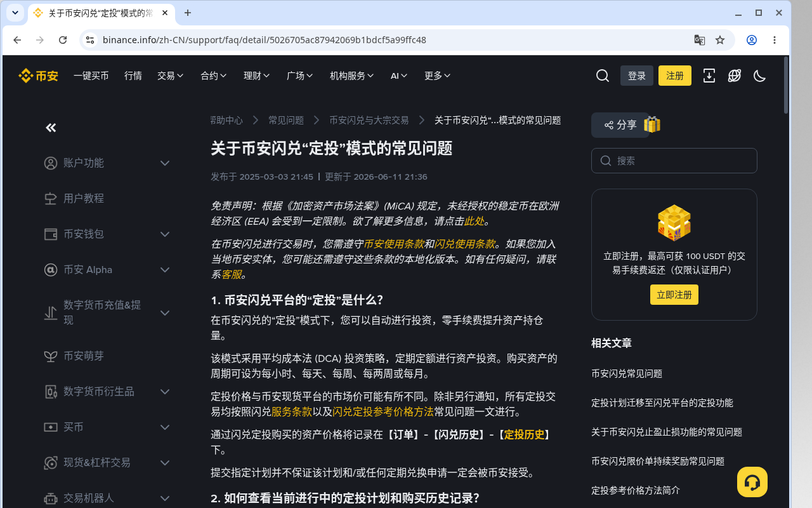The width and height of the screenshot is (812, 508).
Task: Expand 币安钱包 sidebar section
Action: click(107, 234)
